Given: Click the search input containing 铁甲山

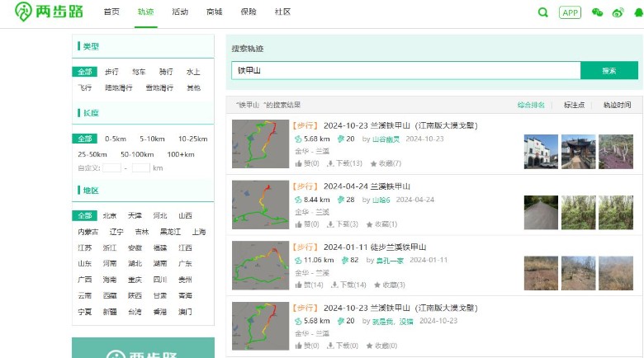Looking at the screenshot, I should pyautogui.click(x=405, y=71).
